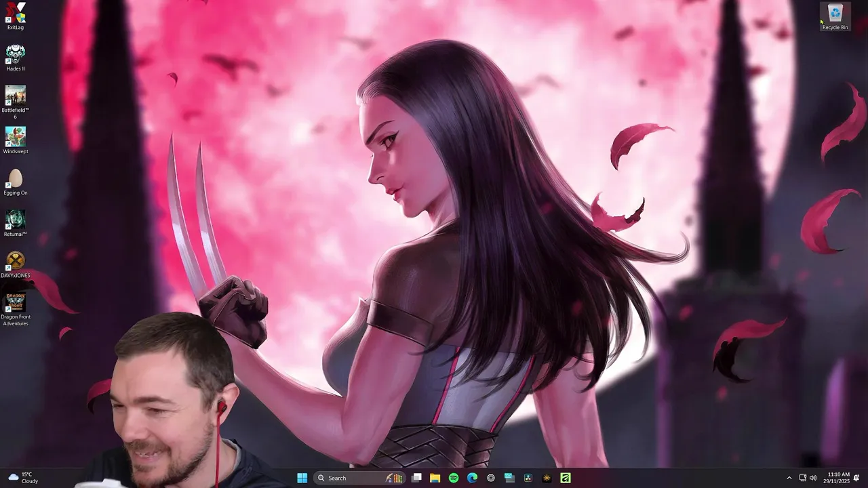This screenshot has height=488, width=868.
Task: Launch Microsoft Edge from the taskbar
Action: coord(472,478)
